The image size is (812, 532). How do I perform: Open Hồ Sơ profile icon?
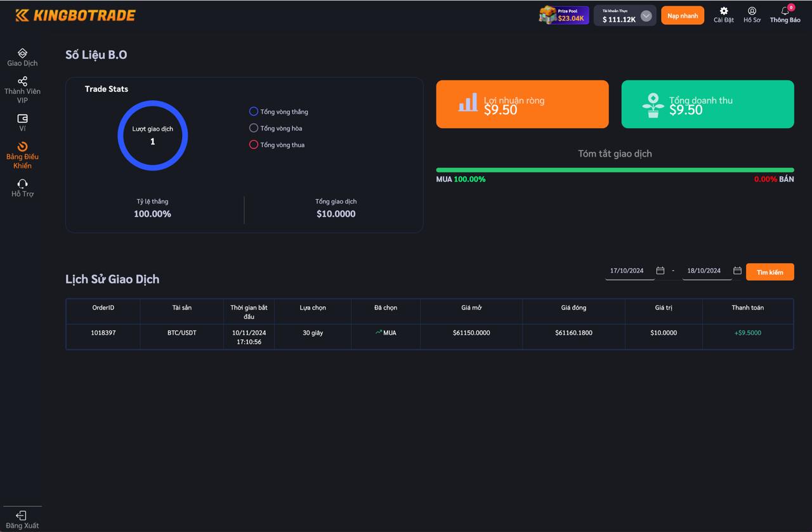(752, 11)
